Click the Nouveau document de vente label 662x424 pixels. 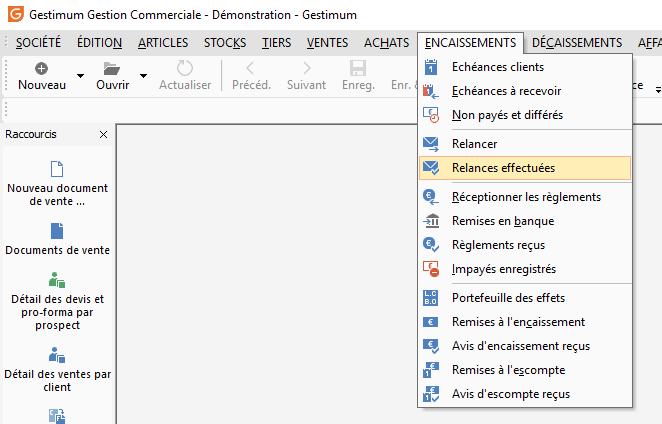pos(57,195)
